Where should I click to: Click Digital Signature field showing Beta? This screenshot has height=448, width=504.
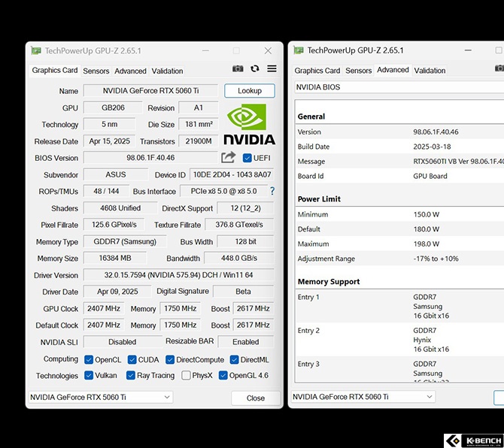(243, 292)
